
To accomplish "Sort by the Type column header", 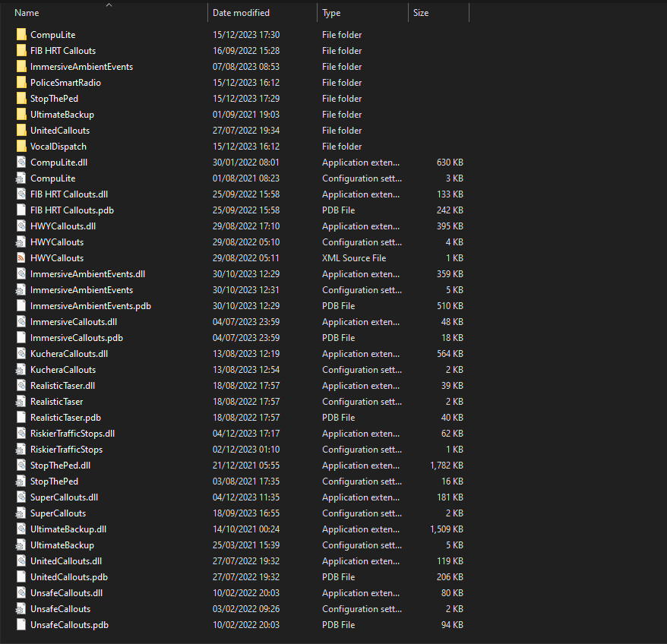I will (x=331, y=13).
